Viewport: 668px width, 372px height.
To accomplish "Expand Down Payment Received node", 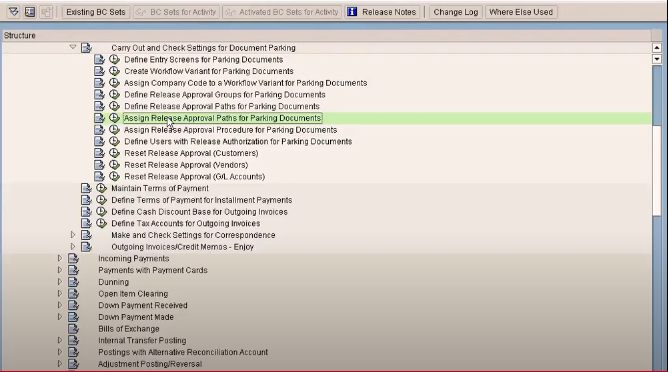I will coord(60,305).
